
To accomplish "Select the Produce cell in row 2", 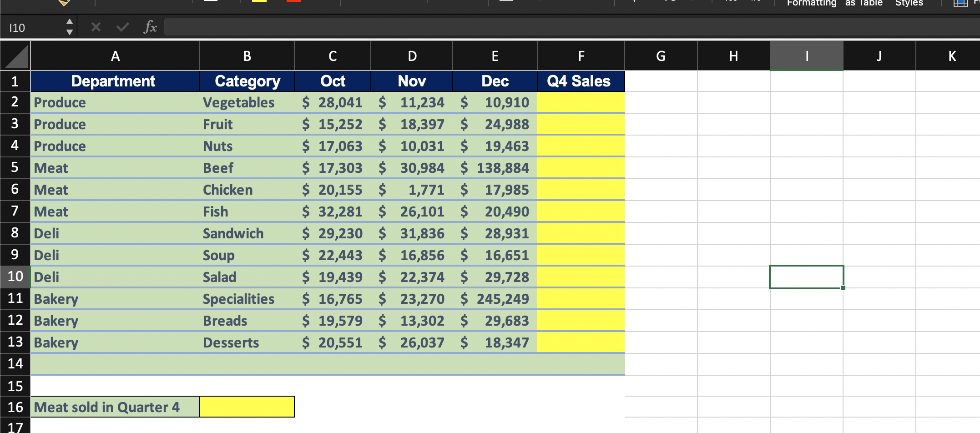I will [x=115, y=103].
